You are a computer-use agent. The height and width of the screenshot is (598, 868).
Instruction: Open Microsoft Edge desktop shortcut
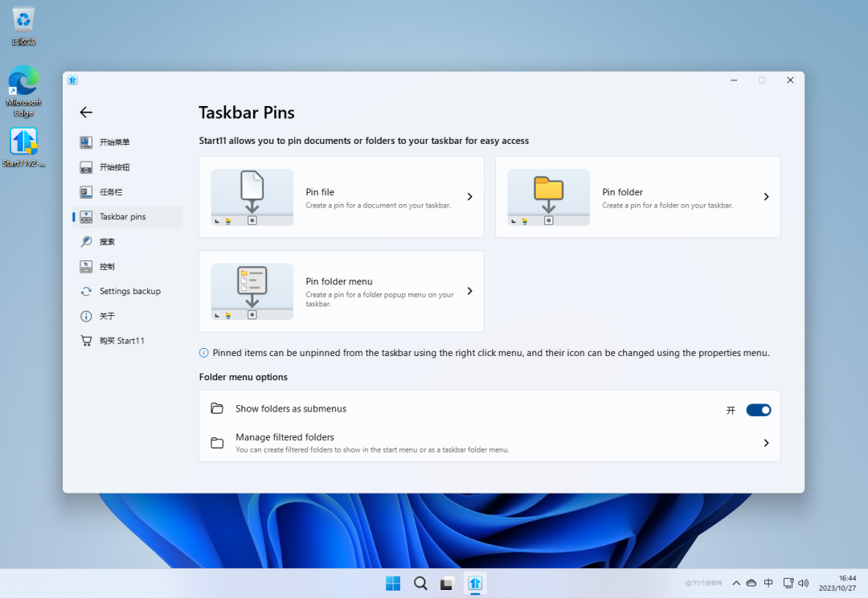pos(23,84)
